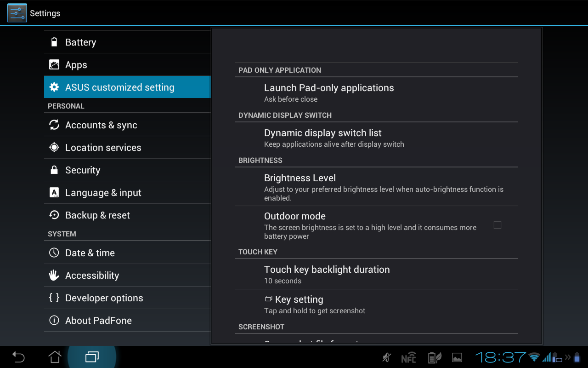Tap the NFC status icon
The width and height of the screenshot is (588, 368).
408,357
